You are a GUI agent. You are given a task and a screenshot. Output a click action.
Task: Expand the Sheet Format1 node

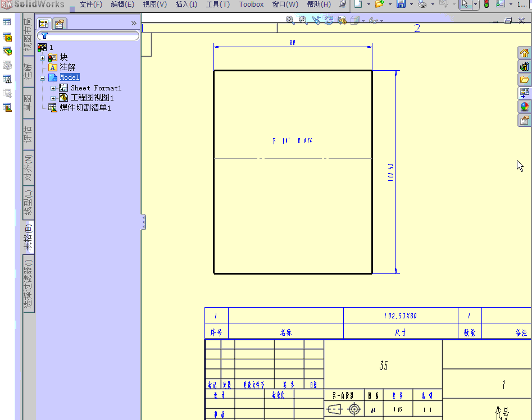coord(53,88)
